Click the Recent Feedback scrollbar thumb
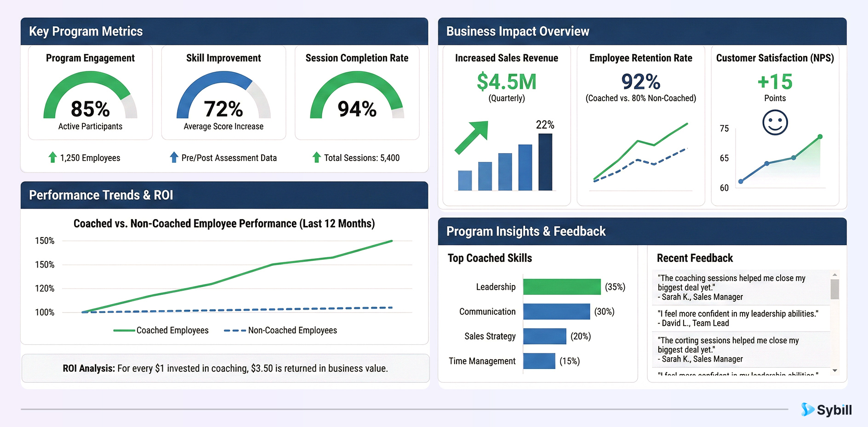 (835, 289)
